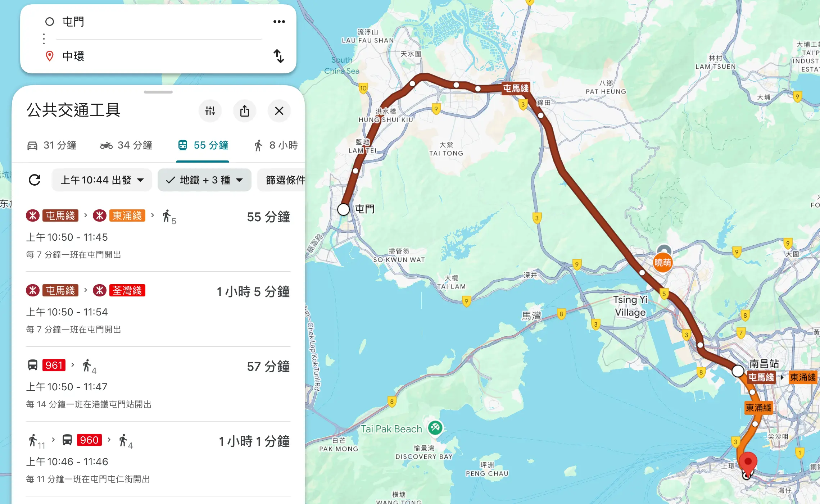Click the DISCOVERY BAY map label
This screenshot has width=820, height=504.
click(x=424, y=453)
